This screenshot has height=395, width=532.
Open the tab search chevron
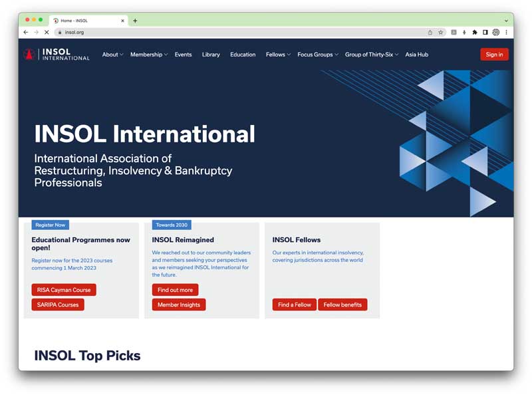point(506,21)
